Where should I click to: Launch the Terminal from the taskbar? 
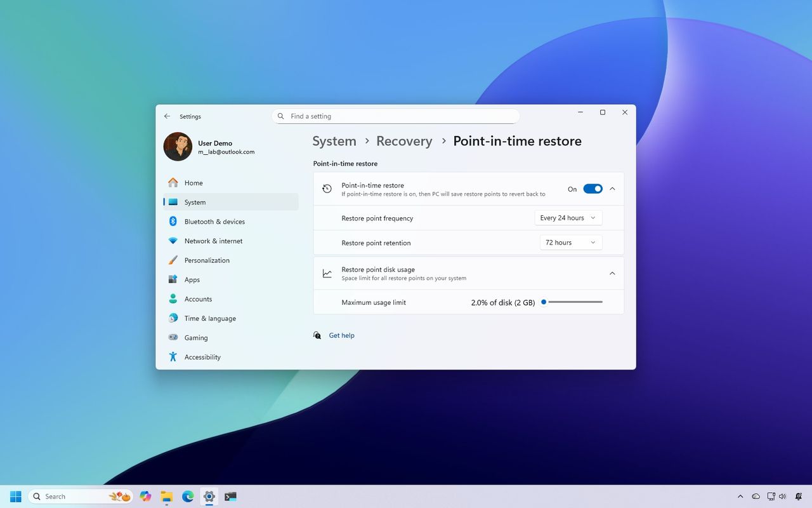(230, 496)
